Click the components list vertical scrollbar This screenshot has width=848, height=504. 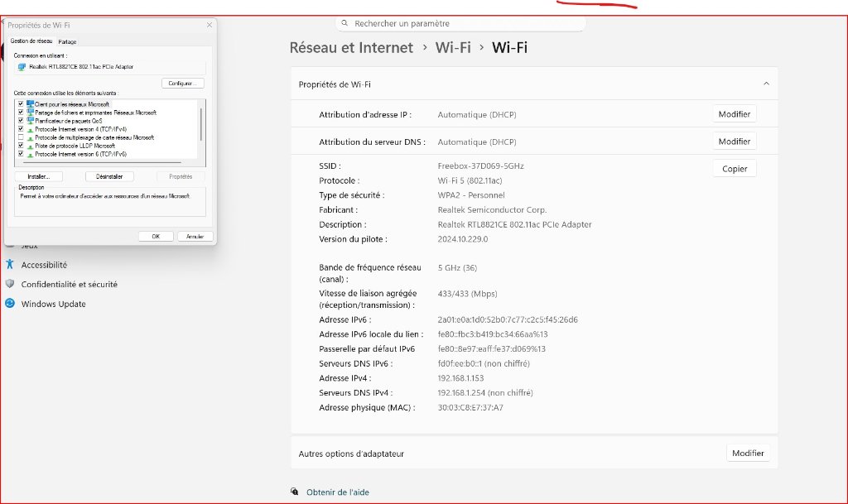point(200,124)
